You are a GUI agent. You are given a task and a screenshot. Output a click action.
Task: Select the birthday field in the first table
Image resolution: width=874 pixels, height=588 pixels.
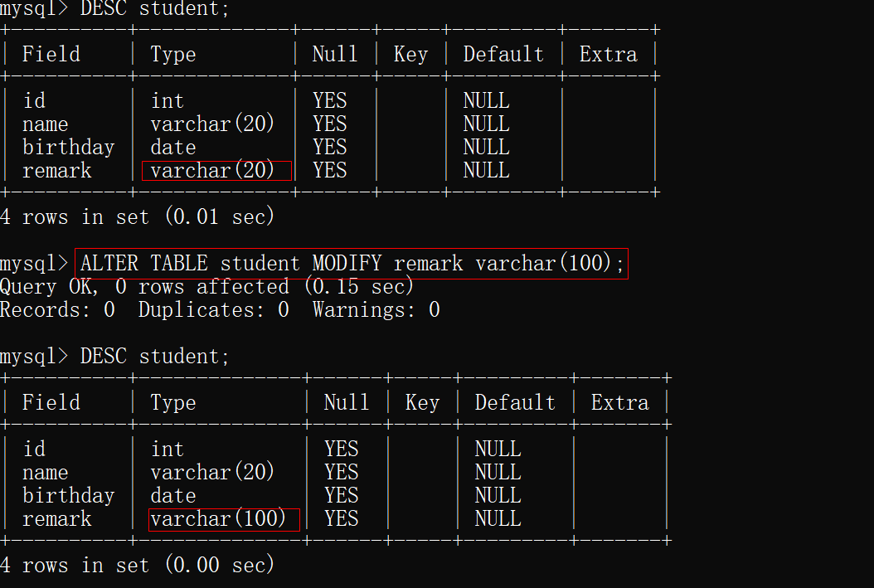pos(68,148)
